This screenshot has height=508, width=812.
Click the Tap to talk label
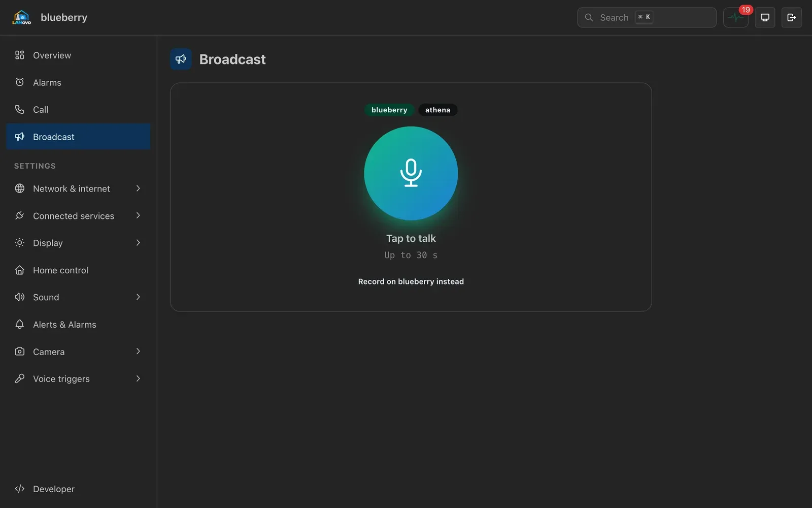click(x=411, y=238)
